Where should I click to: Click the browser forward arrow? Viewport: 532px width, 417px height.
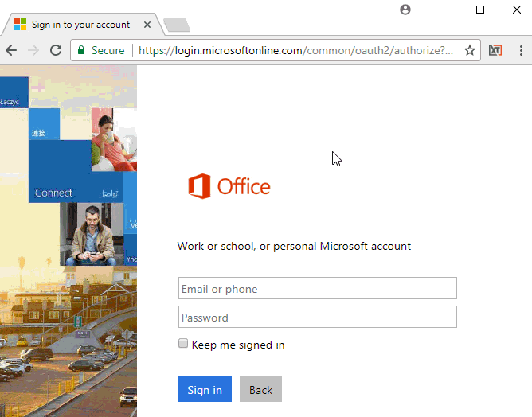33,50
